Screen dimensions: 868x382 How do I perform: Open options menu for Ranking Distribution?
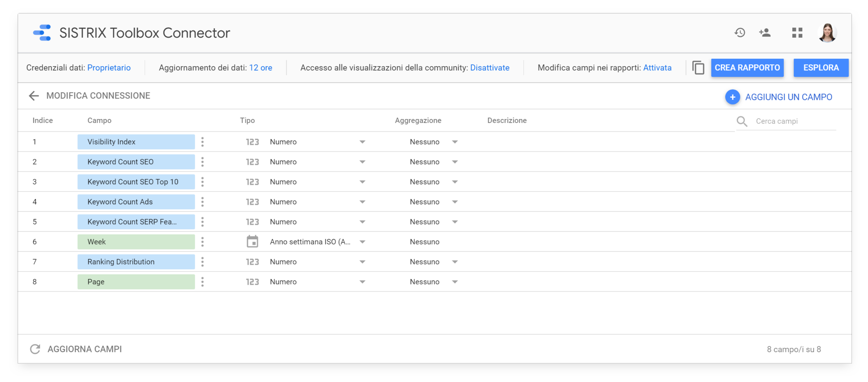(x=202, y=262)
